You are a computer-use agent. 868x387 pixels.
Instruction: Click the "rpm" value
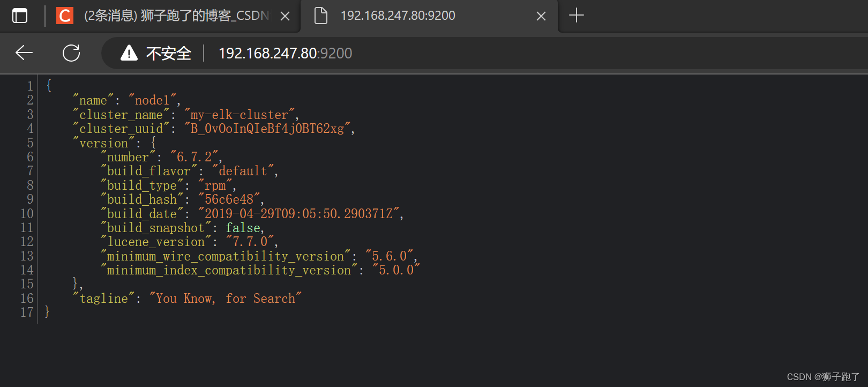click(215, 185)
